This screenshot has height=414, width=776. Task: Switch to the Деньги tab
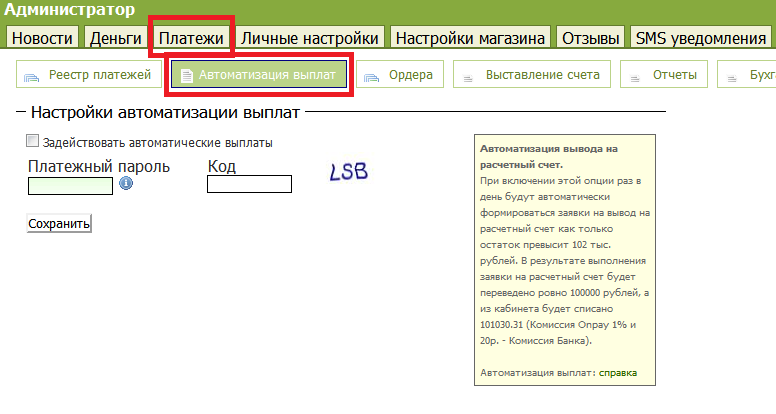point(115,38)
